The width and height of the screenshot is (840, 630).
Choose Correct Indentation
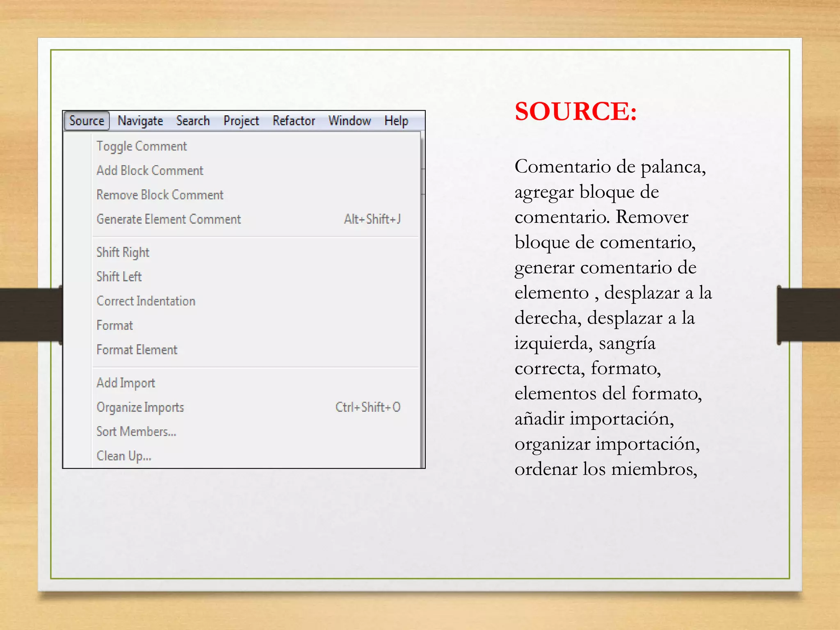(x=256, y=301)
